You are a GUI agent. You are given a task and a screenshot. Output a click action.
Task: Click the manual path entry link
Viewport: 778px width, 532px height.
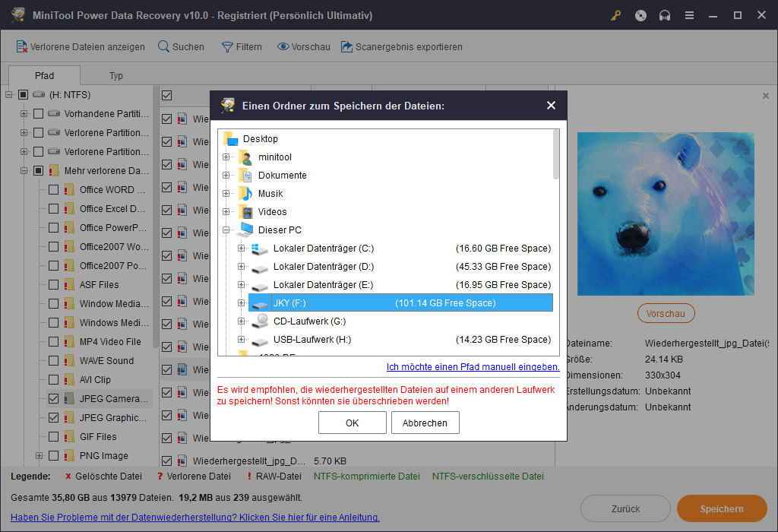(x=473, y=367)
